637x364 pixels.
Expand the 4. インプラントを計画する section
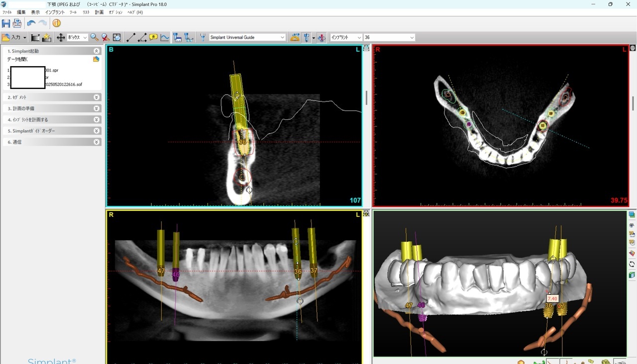pos(97,119)
